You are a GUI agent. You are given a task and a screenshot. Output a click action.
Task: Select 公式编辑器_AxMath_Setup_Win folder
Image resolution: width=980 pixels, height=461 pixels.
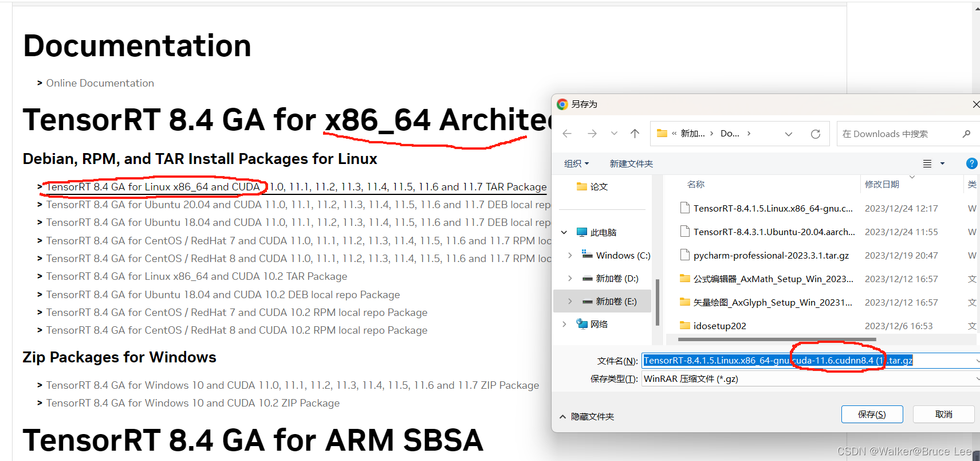click(773, 279)
